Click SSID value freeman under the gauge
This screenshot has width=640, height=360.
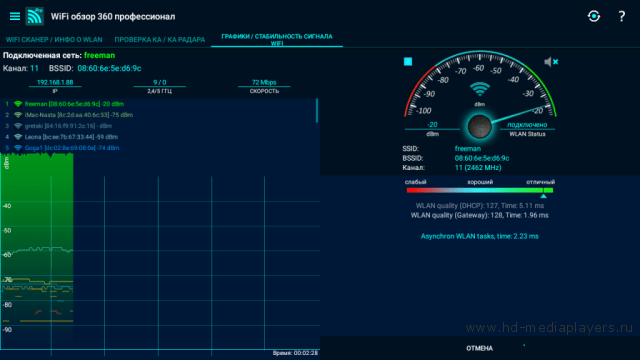pos(468,149)
